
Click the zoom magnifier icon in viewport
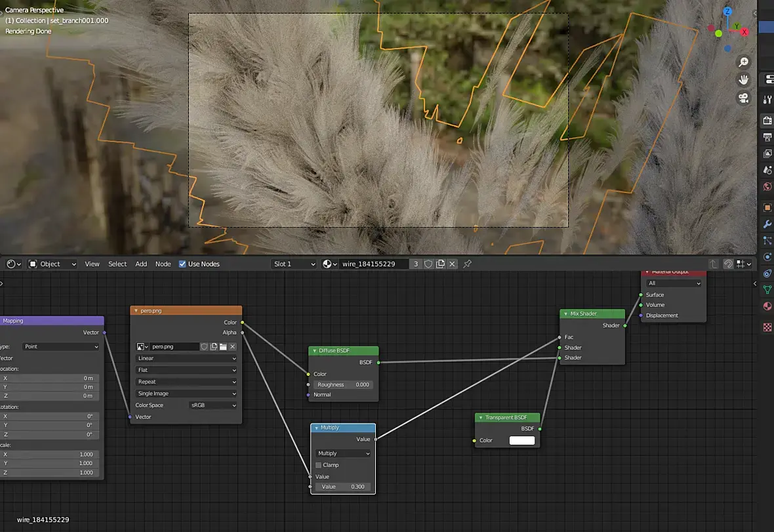[743, 62]
